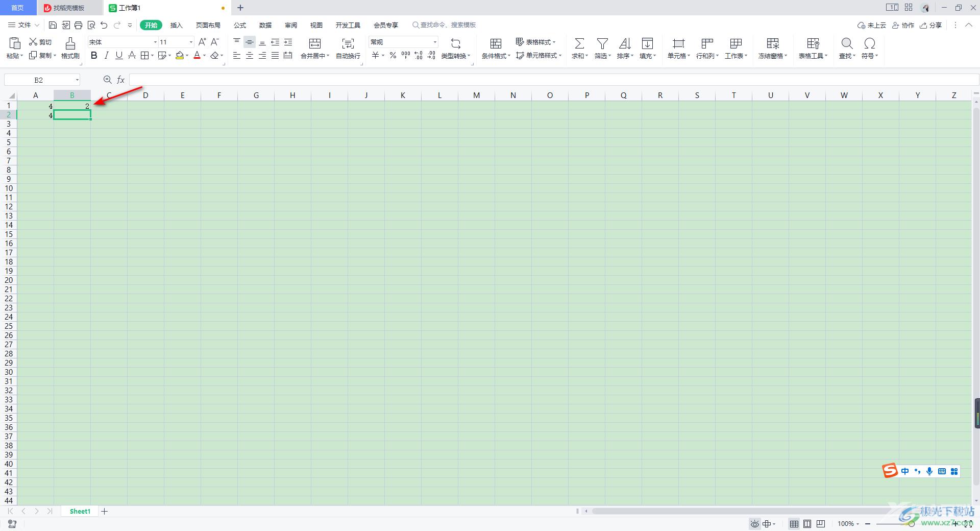
Task: Align cell text left
Action: 237,56
